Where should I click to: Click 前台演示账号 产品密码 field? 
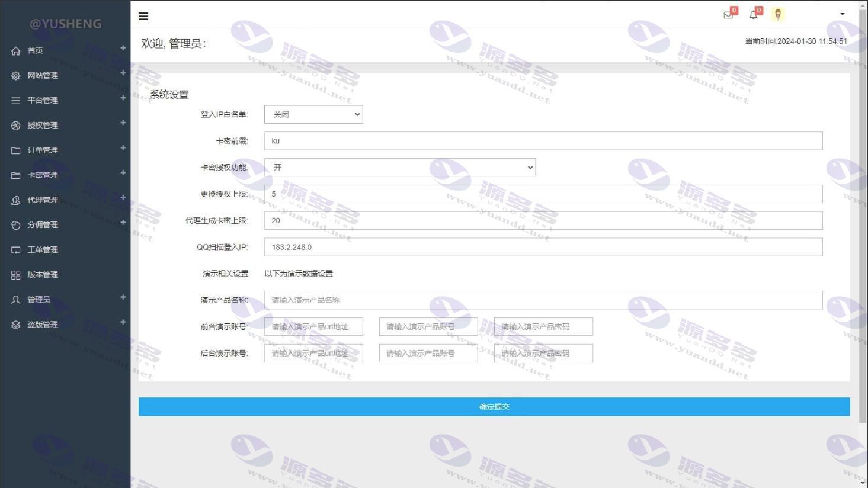(x=543, y=326)
